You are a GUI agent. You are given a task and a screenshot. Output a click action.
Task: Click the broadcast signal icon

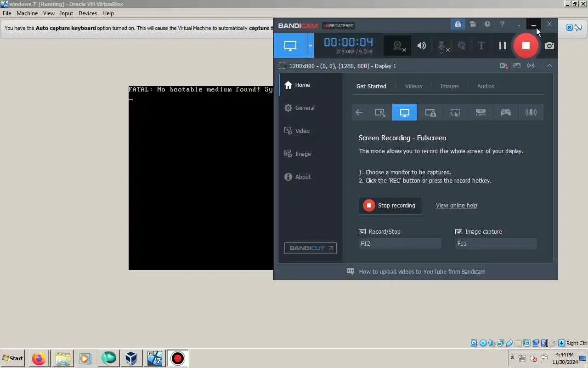[x=531, y=66]
